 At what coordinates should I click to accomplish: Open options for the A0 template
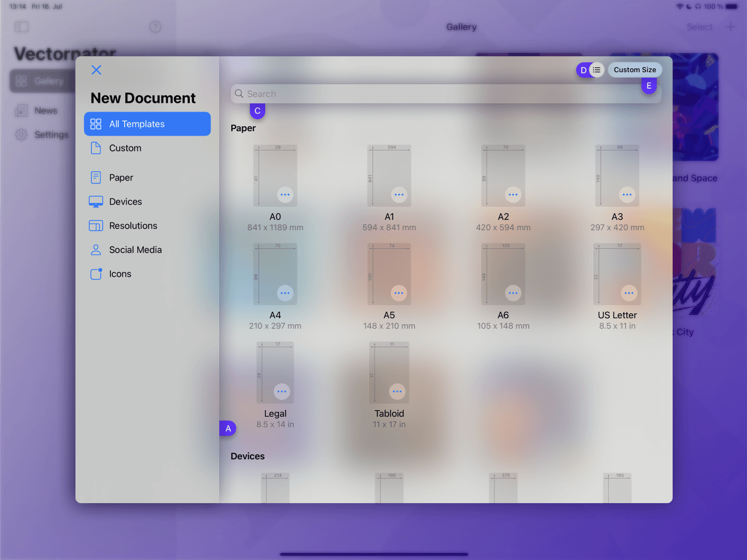point(285,195)
